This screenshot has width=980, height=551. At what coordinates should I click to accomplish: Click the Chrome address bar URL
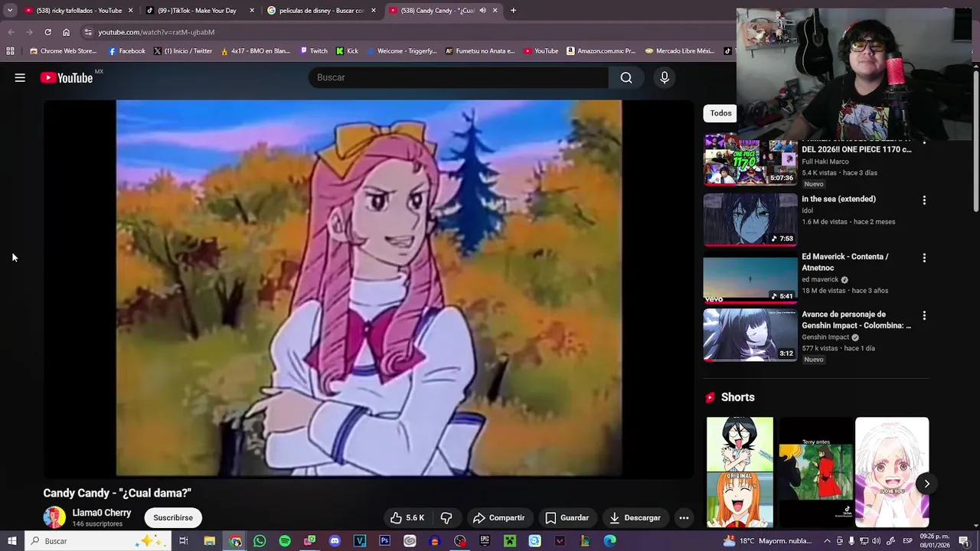coord(156,32)
